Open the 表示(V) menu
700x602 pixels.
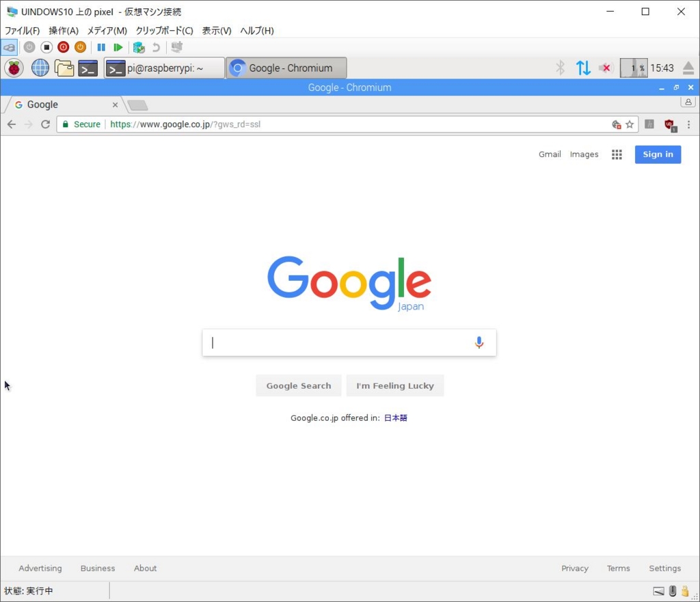[217, 31]
